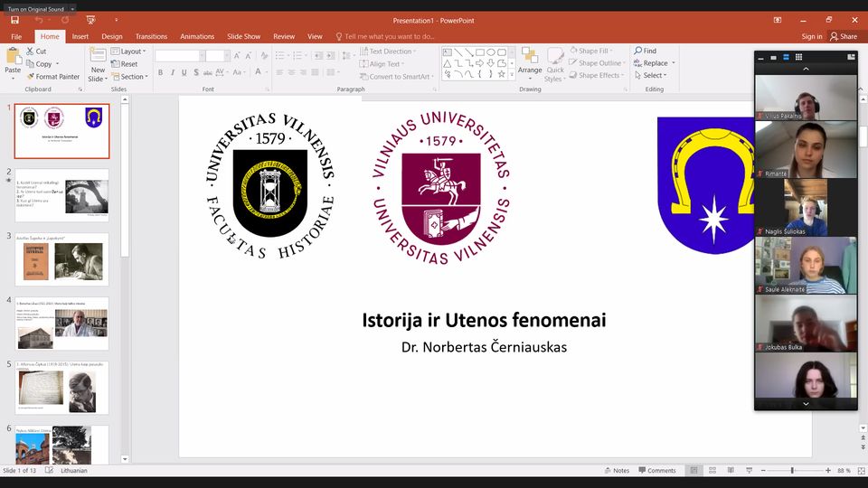Insert a New Slide
868x488 pixels.
[x=98, y=65]
